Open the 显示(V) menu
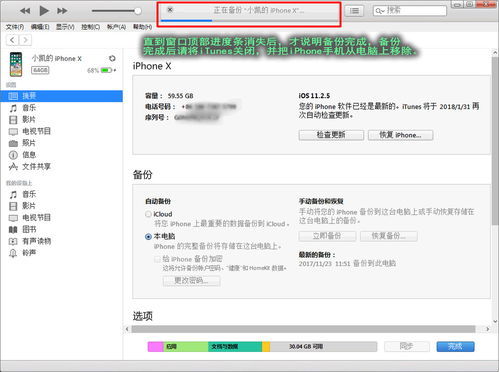499x372 pixels. (65, 27)
